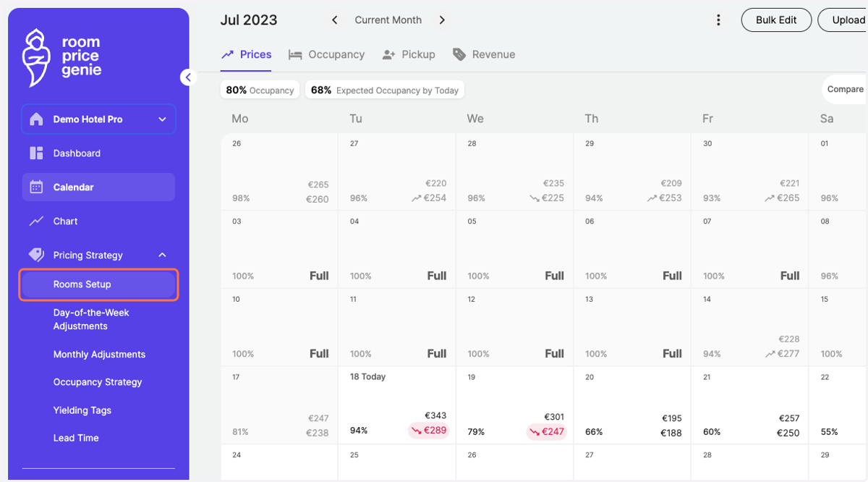Click the Chart line icon in sidebar
868x482 pixels.
(36, 221)
